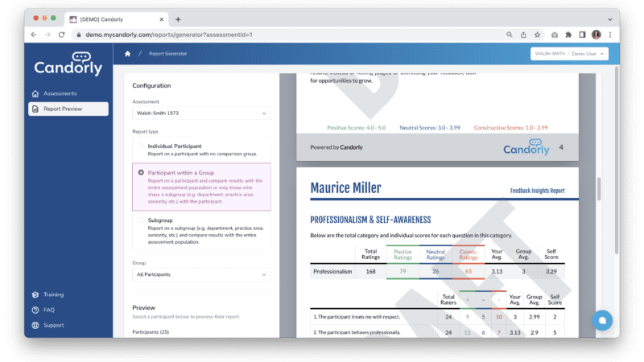
Task: Click the address bar URL
Action: 169,35
